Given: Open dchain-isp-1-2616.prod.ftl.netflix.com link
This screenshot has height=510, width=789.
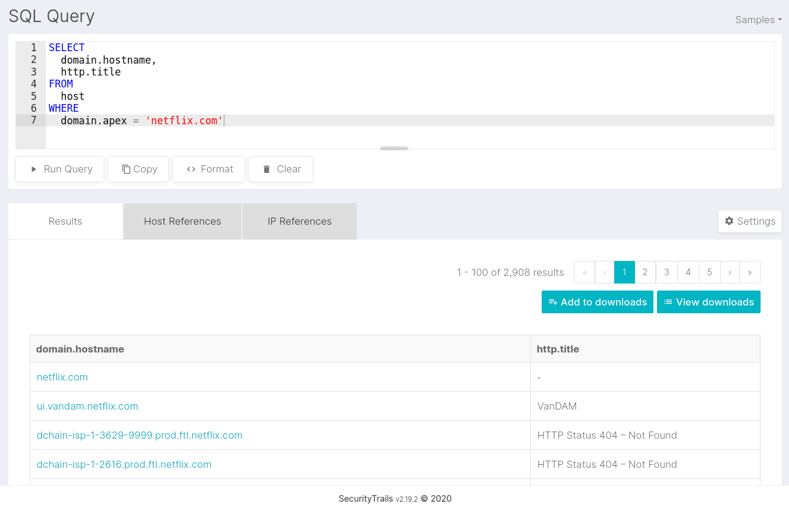Looking at the screenshot, I should [x=124, y=464].
